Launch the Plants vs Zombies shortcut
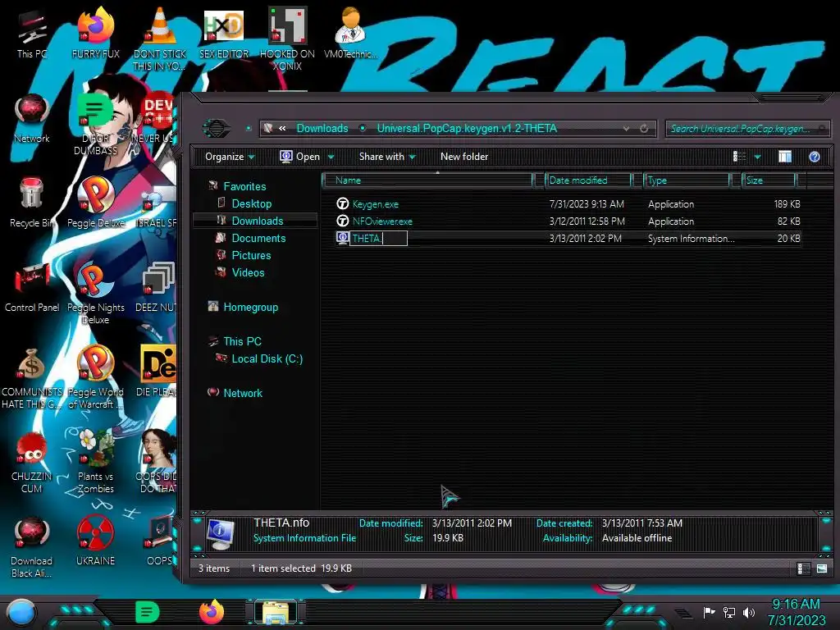Viewport: 840px width, 630px height. [95, 463]
